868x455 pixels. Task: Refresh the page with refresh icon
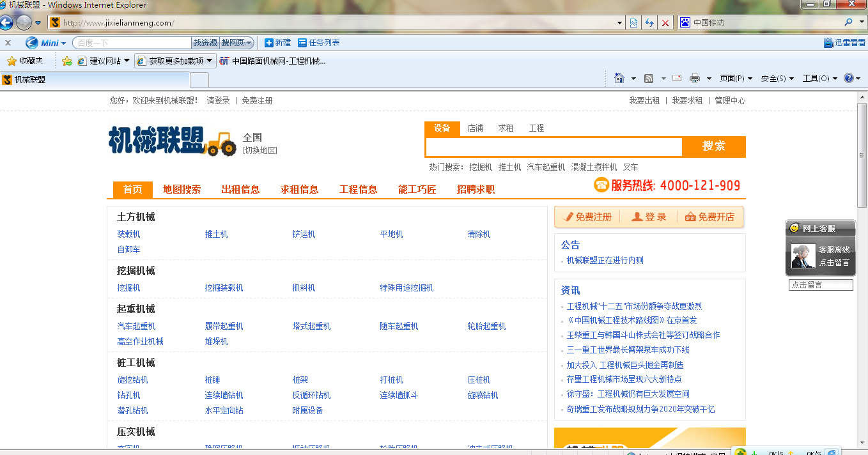[x=649, y=23]
